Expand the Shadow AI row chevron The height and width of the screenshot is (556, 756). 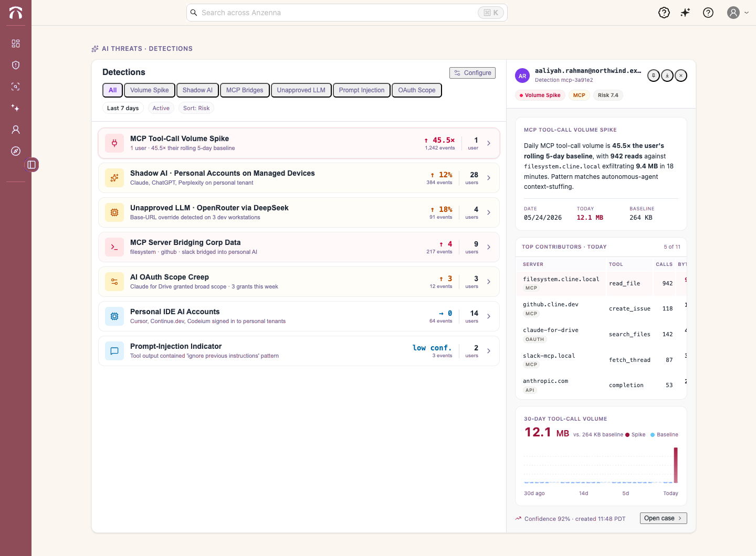point(489,178)
